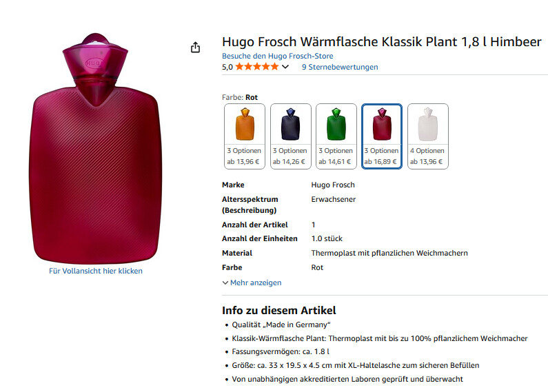Click the chevron icon before Mehr anzeigen
Image resolution: width=548 pixels, height=392 pixels.
225,282
